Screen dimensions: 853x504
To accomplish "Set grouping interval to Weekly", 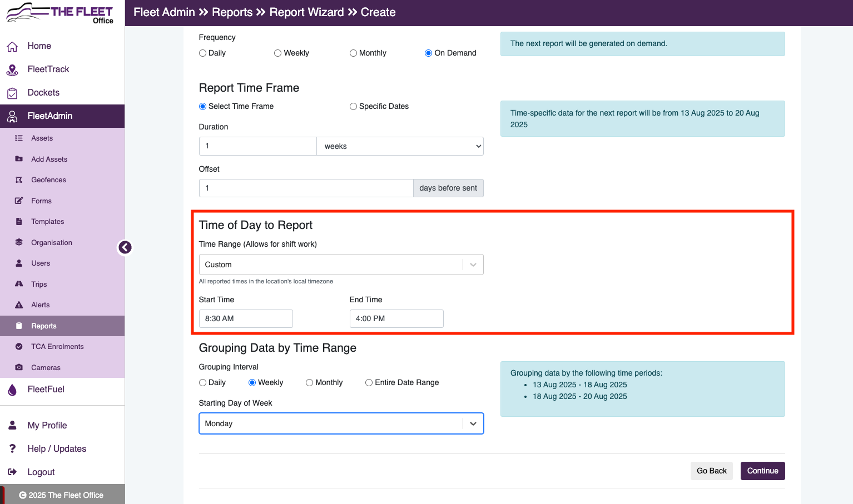I will pos(252,383).
